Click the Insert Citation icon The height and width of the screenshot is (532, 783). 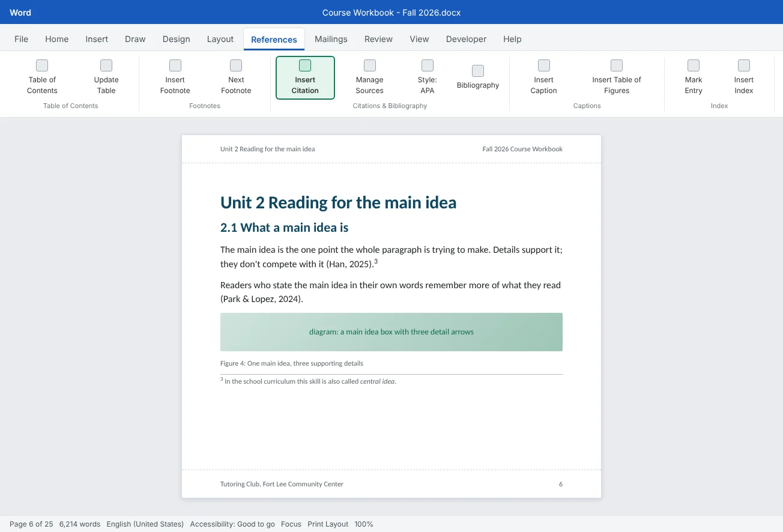click(x=305, y=65)
